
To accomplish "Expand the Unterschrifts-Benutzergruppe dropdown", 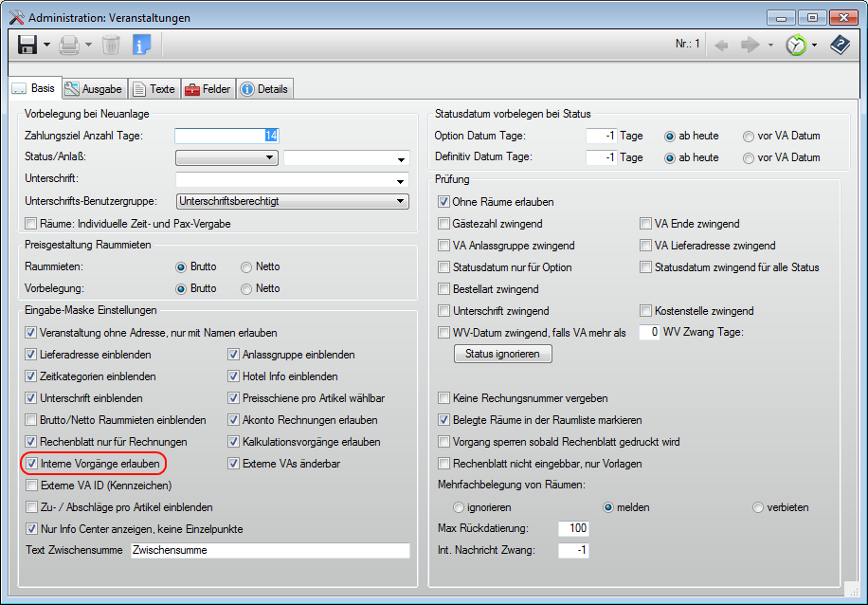I will [401, 201].
